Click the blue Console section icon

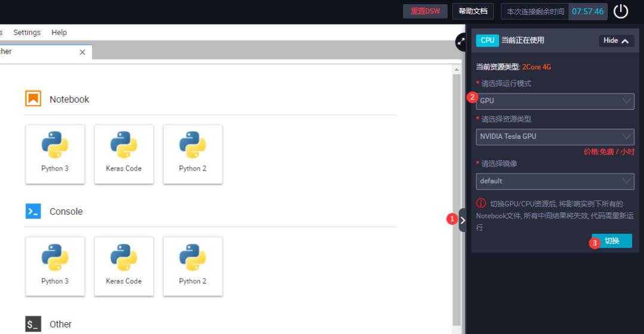[33, 211]
